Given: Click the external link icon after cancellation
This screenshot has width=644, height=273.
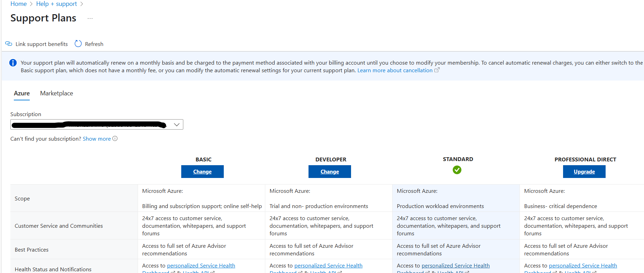Looking at the screenshot, I should pyautogui.click(x=437, y=70).
